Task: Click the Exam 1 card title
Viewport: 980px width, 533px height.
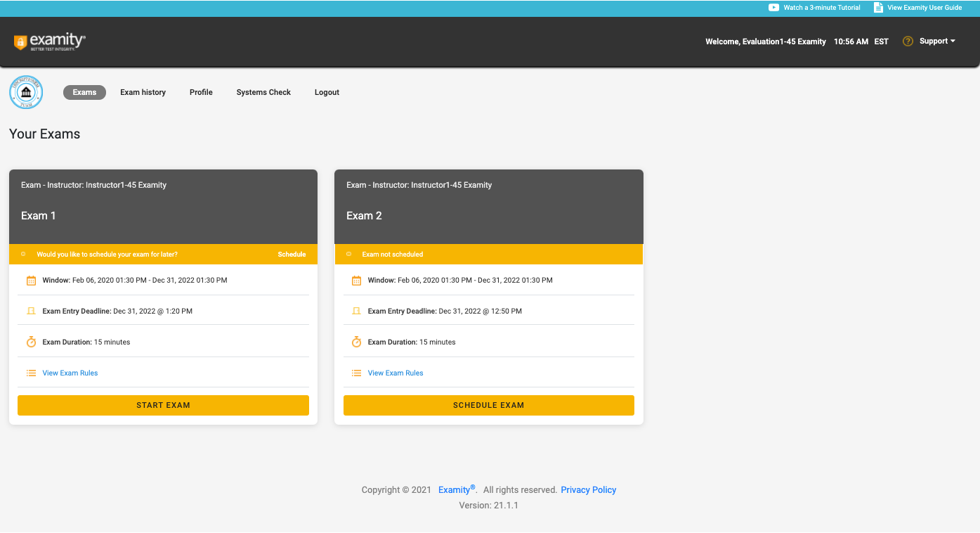Action: coord(39,216)
